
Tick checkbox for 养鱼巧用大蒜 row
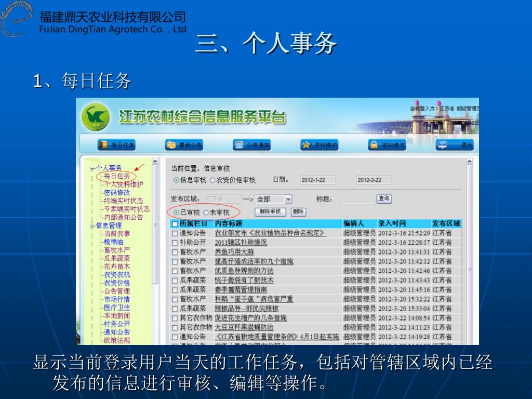point(175,252)
